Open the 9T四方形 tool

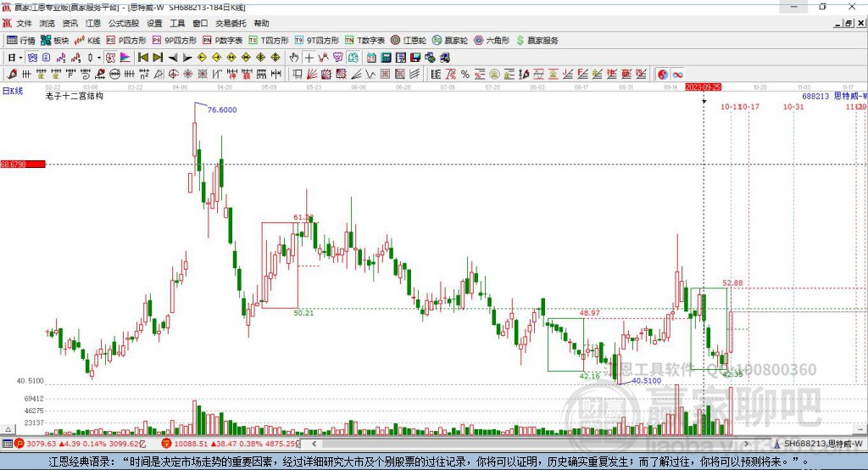click(x=317, y=41)
